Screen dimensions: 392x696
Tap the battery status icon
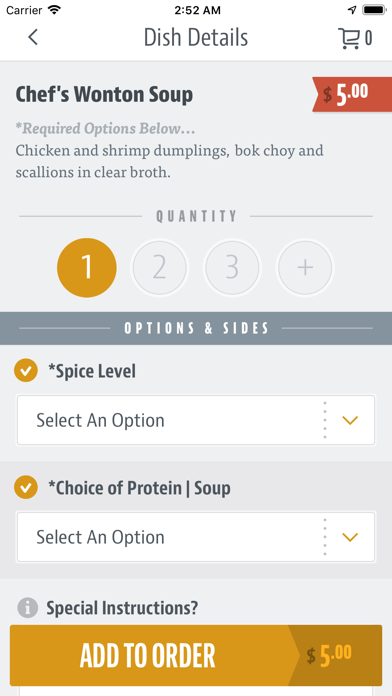[375, 10]
